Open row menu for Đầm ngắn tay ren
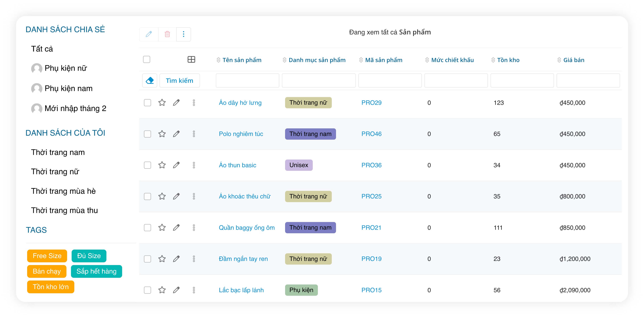The width and height of the screenshot is (644, 318). 194,259
